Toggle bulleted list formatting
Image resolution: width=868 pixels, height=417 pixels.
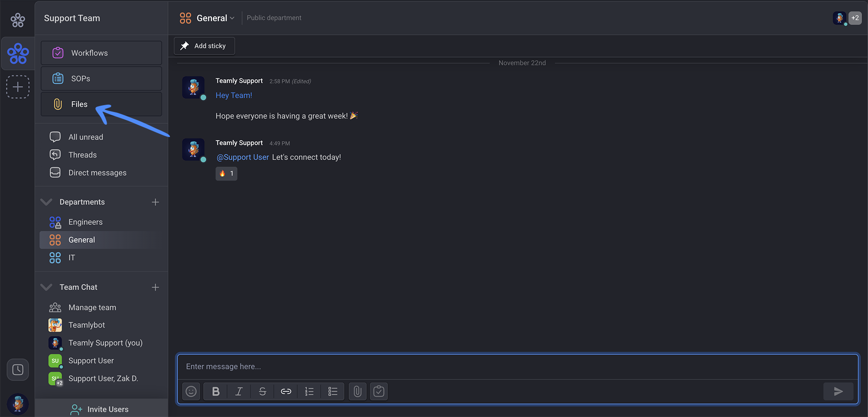[x=333, y=392]
